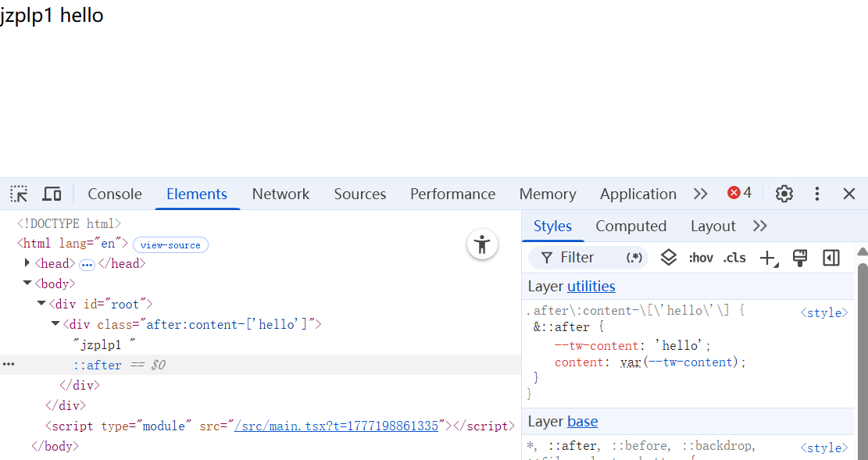The width and height of the screenshot is (868, 460).
Task: Expand the head element node
Action: pos(27,263)
